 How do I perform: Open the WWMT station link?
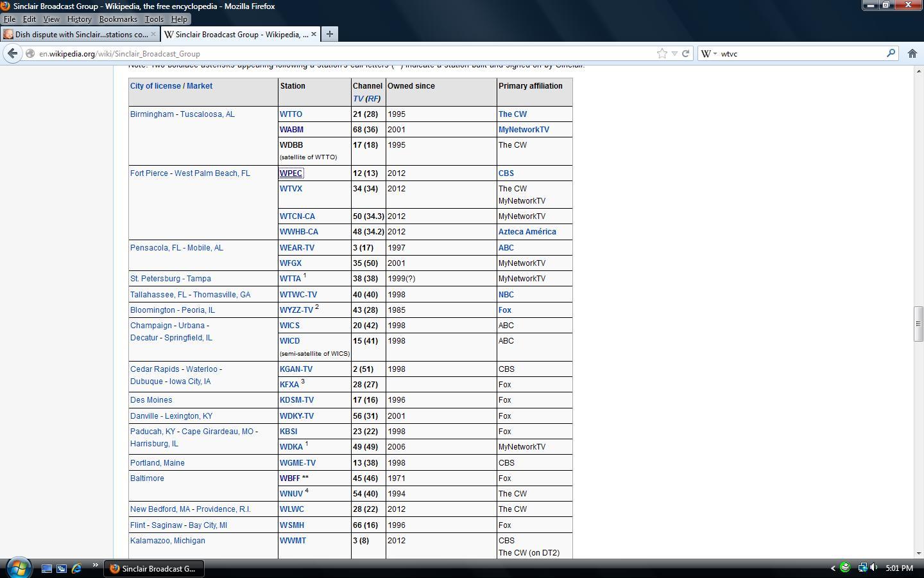[293, 541]
